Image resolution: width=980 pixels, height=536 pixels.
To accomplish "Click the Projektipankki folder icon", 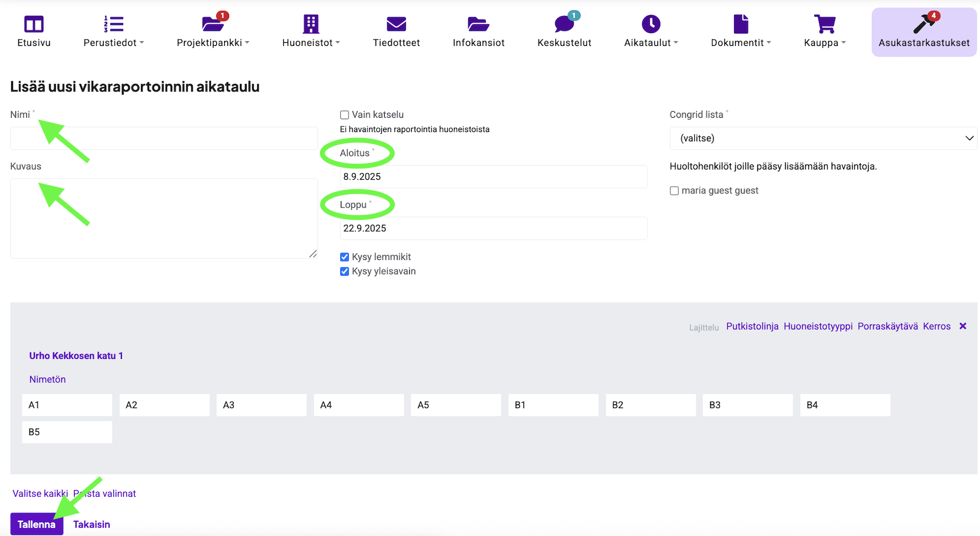I will pyautogui.click(x=213, y=24).
